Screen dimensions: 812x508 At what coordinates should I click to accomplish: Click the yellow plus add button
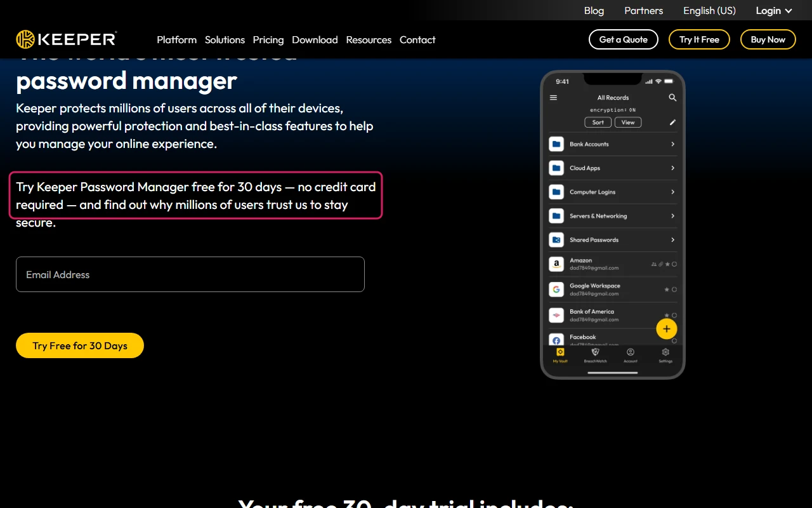(667, 329)
